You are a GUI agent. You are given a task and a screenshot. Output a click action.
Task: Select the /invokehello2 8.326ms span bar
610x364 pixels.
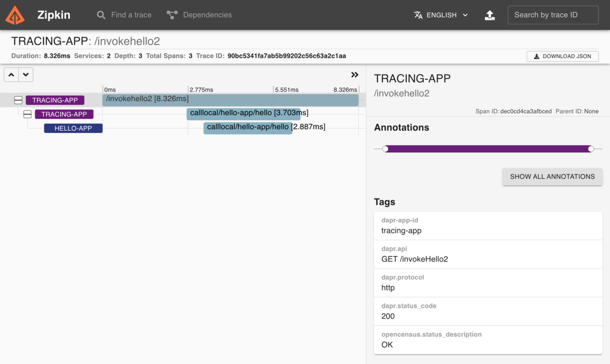[230, 100]
